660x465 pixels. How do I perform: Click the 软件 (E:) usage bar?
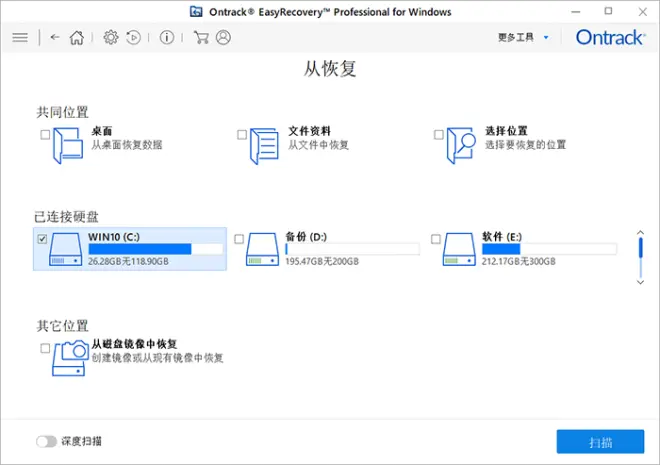549,249
